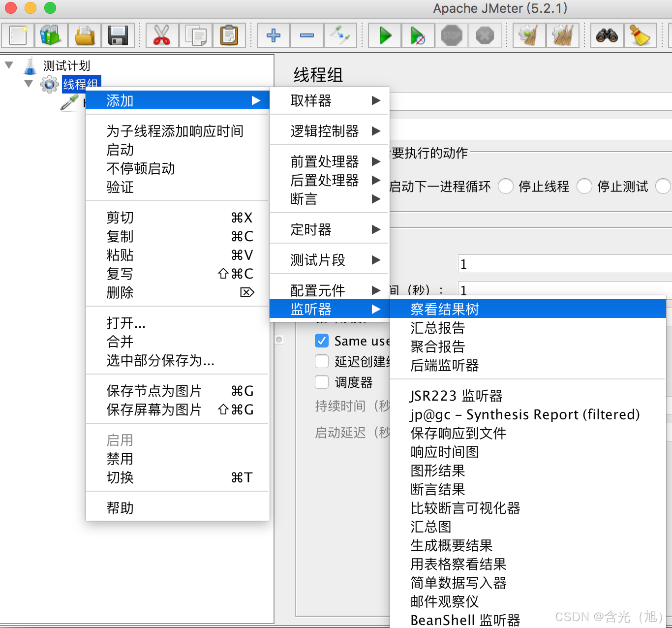Click 帮助 in context menu
This screenshot has width=672, height=628.
[178, 508]
